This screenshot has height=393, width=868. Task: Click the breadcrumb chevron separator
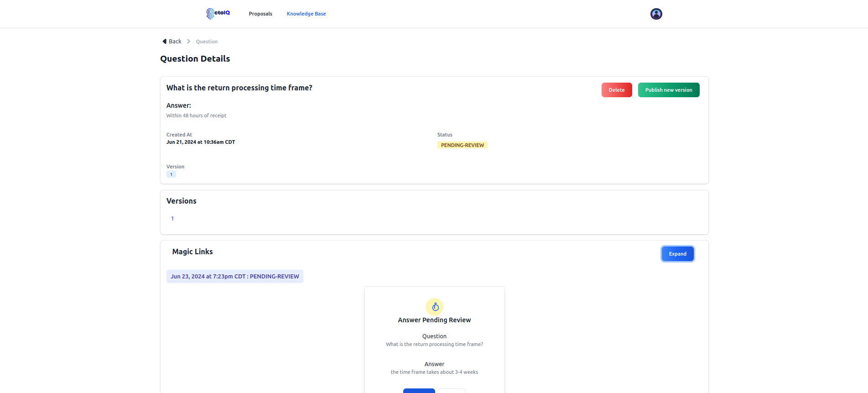[x=188, y=42]
